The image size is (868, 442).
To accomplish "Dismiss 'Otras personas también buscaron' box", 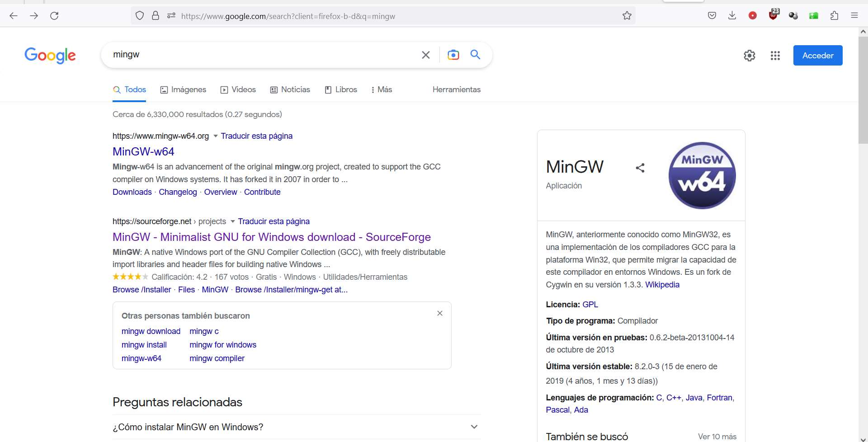I will click(439, 313).
